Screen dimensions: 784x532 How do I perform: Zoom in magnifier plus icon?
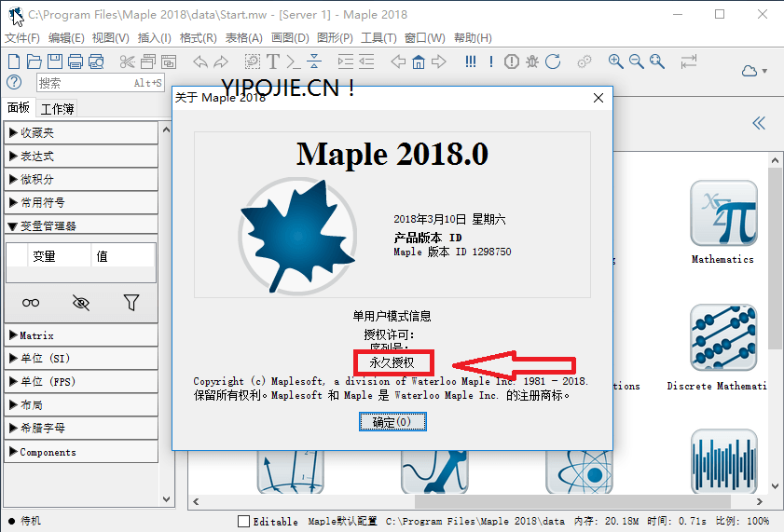tap(615, 61)
